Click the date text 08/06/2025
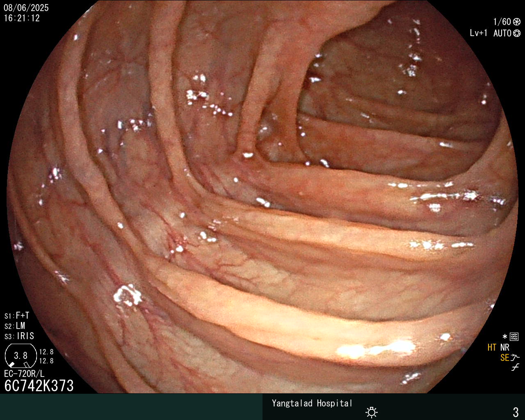The width and height of the screenshot is (525, 420). (x=26, y=8)
